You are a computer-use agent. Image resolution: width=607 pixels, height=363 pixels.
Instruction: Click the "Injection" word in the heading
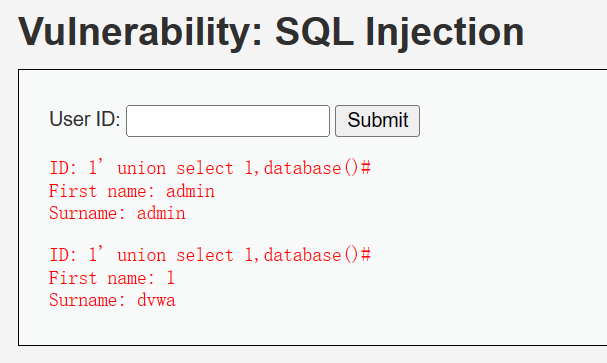tap(444, 33)
